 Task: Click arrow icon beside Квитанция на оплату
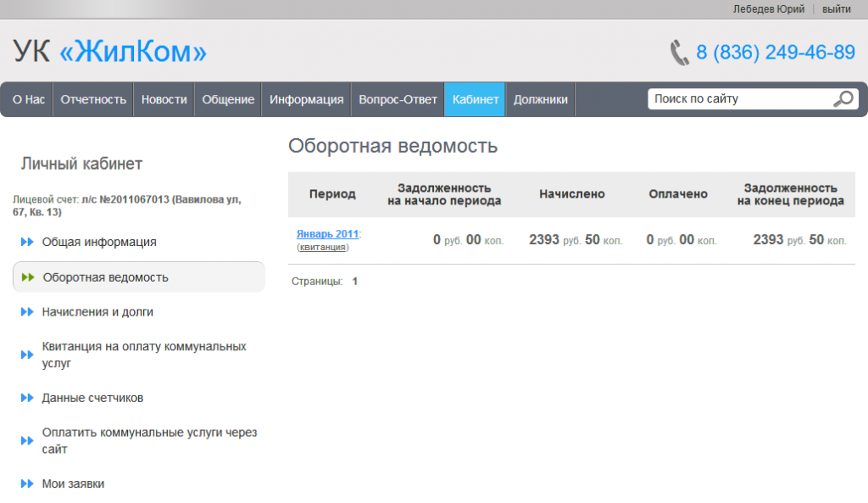27,355
